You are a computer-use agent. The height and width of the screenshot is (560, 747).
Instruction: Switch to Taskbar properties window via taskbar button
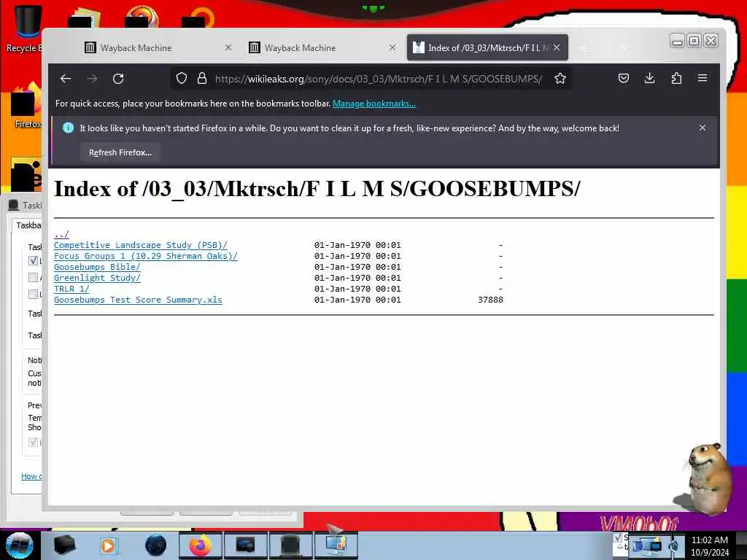[x=290, y=545]
